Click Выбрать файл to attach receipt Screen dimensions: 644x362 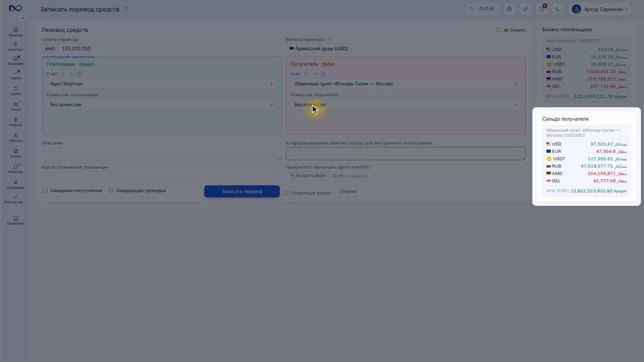coord(308,176)
